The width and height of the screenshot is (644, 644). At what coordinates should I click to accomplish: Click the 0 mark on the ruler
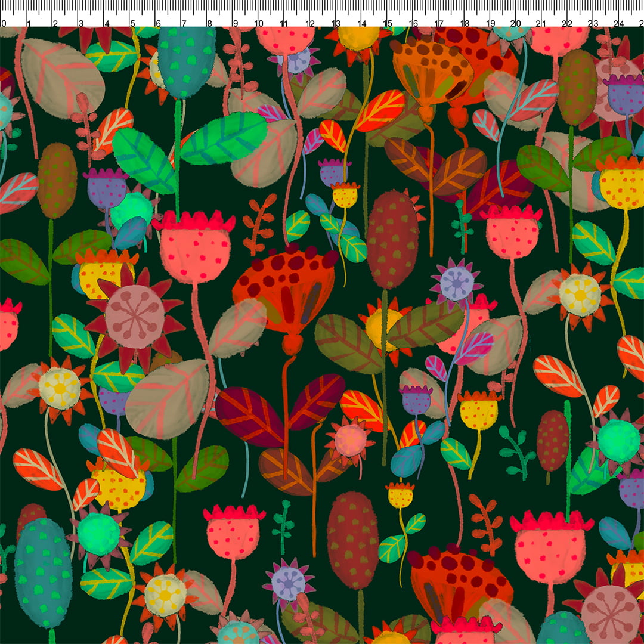point(3,23)
